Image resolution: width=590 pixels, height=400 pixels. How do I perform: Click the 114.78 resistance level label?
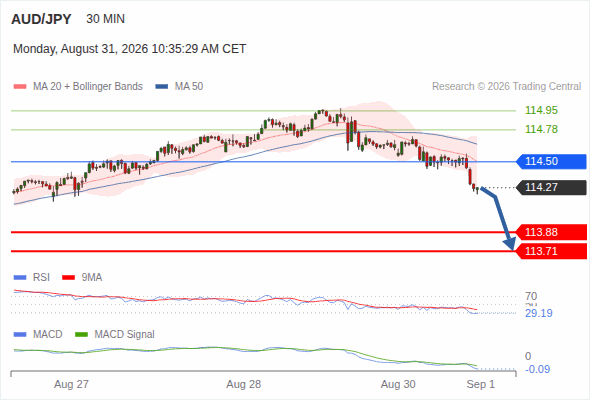(x=541, y=129)
